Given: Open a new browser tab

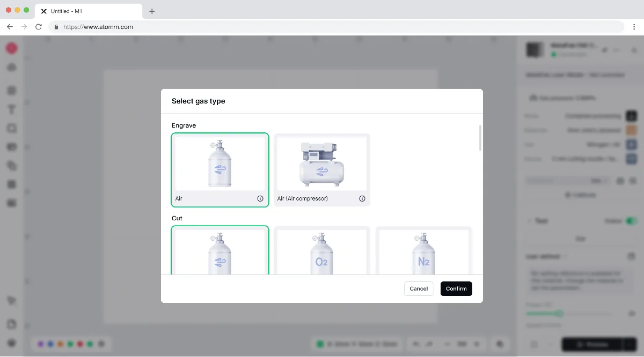Looking at the screenshot, I should pos(152,11).
